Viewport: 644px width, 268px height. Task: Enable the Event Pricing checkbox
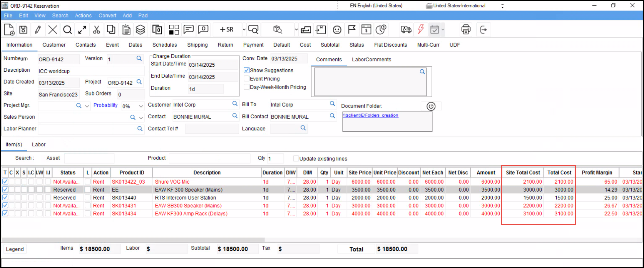(x=247, y=79)
